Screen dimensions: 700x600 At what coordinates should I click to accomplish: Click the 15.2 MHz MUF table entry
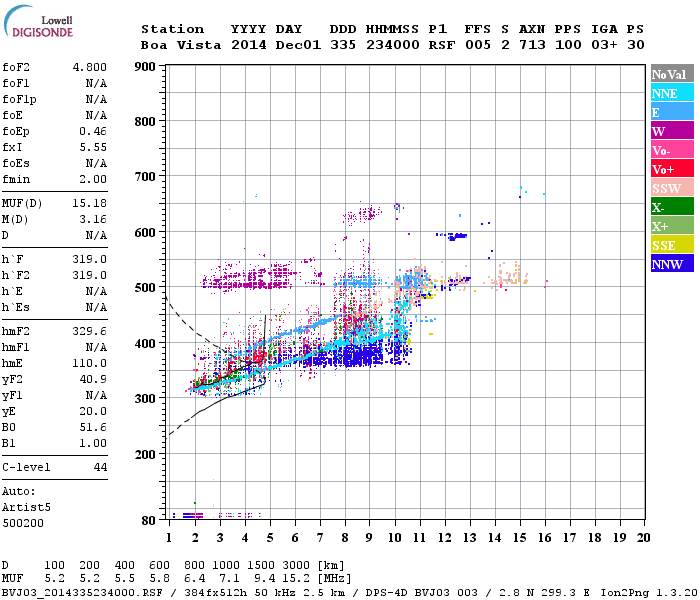[296, 579]
